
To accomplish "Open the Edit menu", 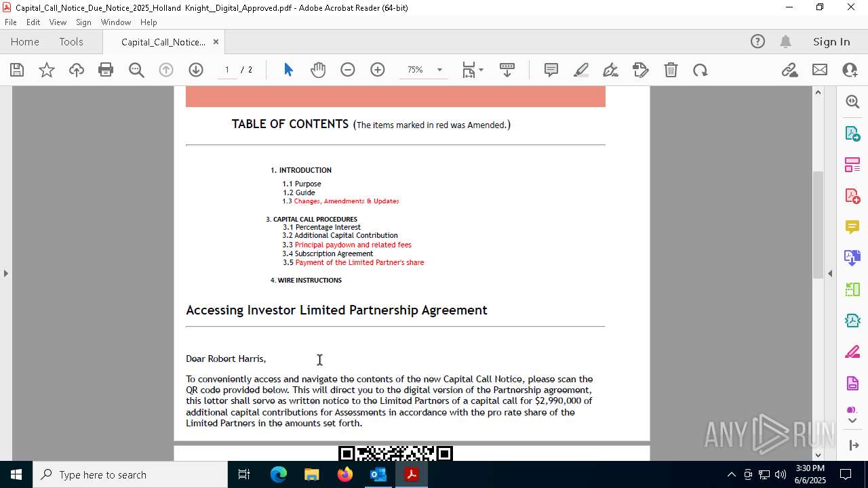I will click(x=33, y=22).
